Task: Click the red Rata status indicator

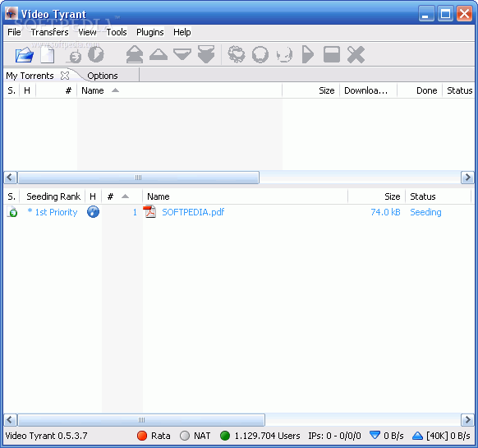Action: (x=142, y=436)
